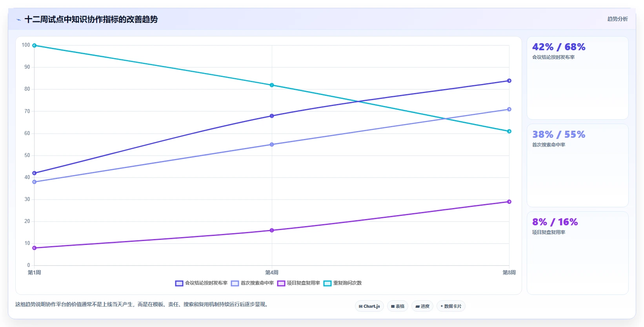Screen dimensions: 644x327
Task: Toggle the 项目复盘复用率 legend swatch
Action: tap(281, 283)
